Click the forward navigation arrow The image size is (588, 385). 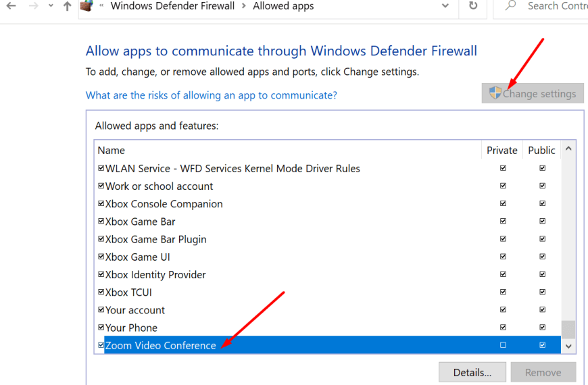[34, 5]
